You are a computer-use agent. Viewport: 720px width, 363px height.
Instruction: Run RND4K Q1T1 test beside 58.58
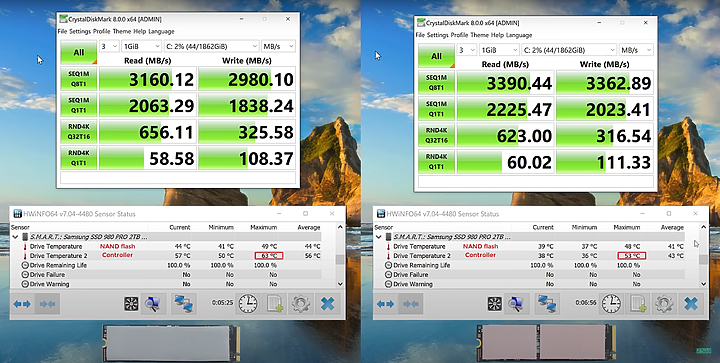79,157
